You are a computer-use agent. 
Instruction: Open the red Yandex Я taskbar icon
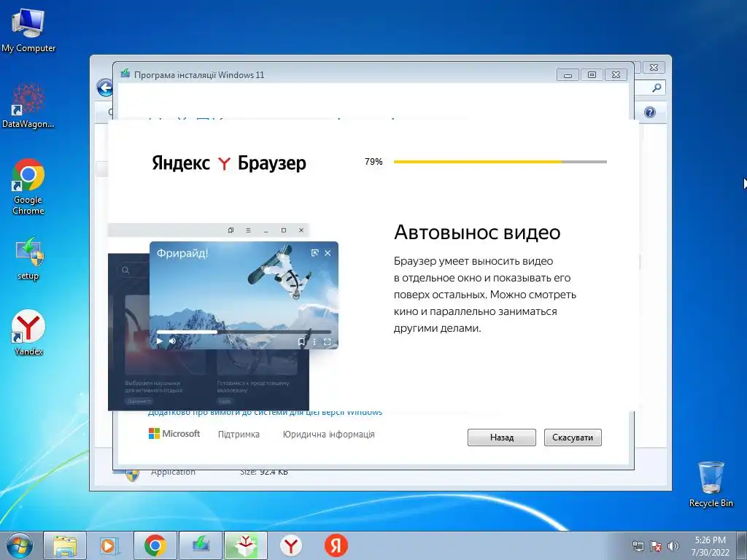(x=336, y=545)
